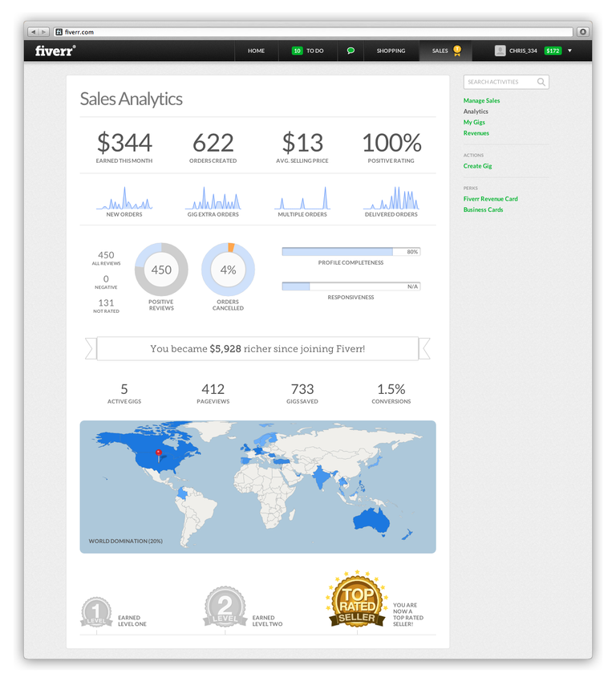Image resolution: width=616 pixels, height=690 pixels.
Task: Click the 412 Pageviews stat
Action: tap(213, 393)
